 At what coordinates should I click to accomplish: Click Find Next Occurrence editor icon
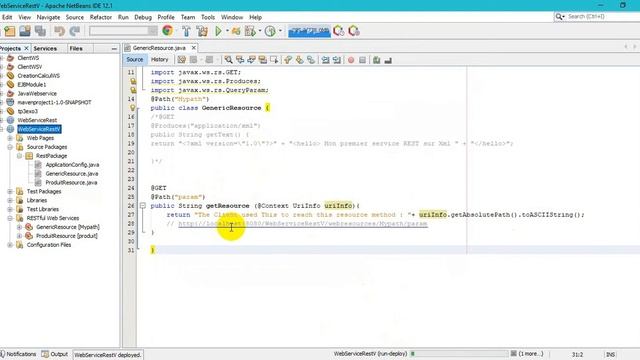pos(251,60)
